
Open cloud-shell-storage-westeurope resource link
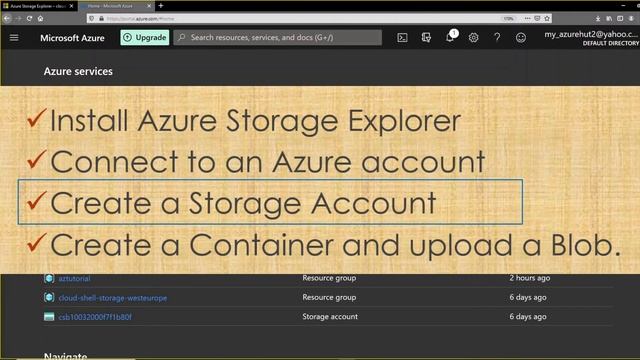coord(113,298)
